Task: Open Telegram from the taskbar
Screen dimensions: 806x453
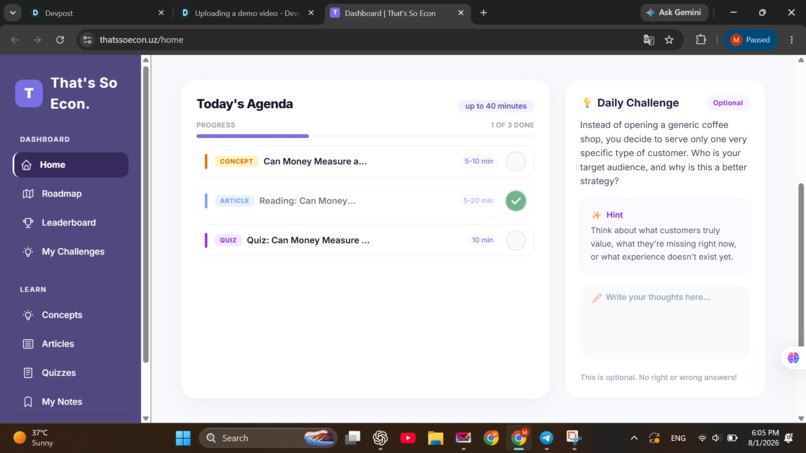Action: coord(546,438)
